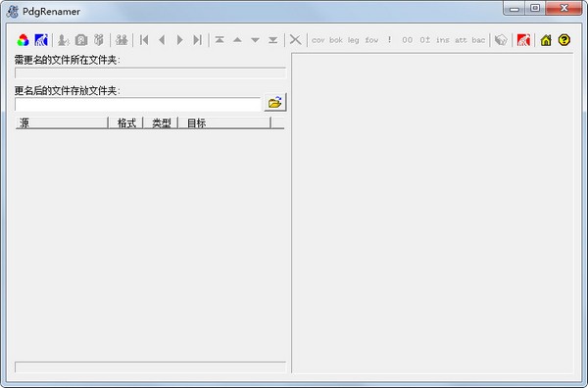Click the grayed camera toolbar icon

(81, 40)
